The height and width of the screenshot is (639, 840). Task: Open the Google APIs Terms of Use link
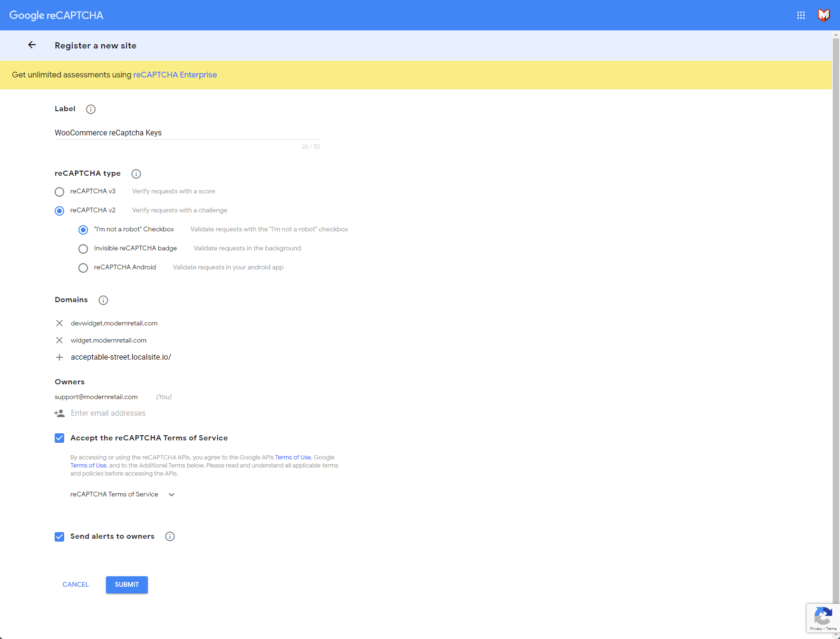[x=293, y=458]
